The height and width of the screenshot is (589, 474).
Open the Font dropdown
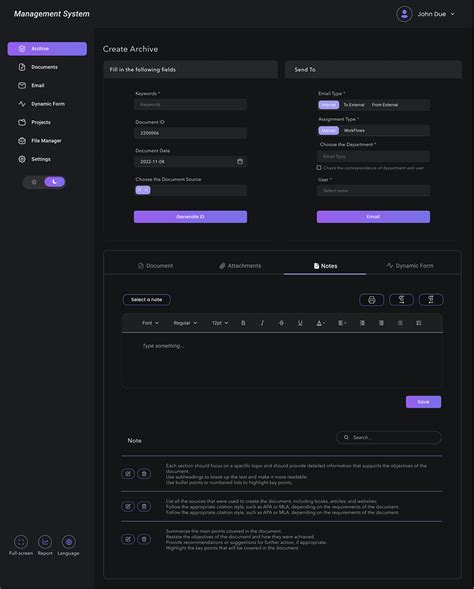[150, 323]
